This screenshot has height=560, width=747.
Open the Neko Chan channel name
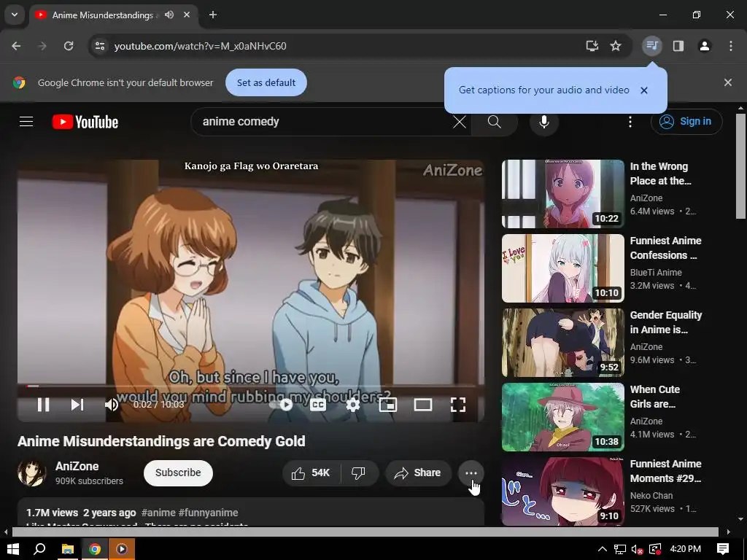coord(651,496)
